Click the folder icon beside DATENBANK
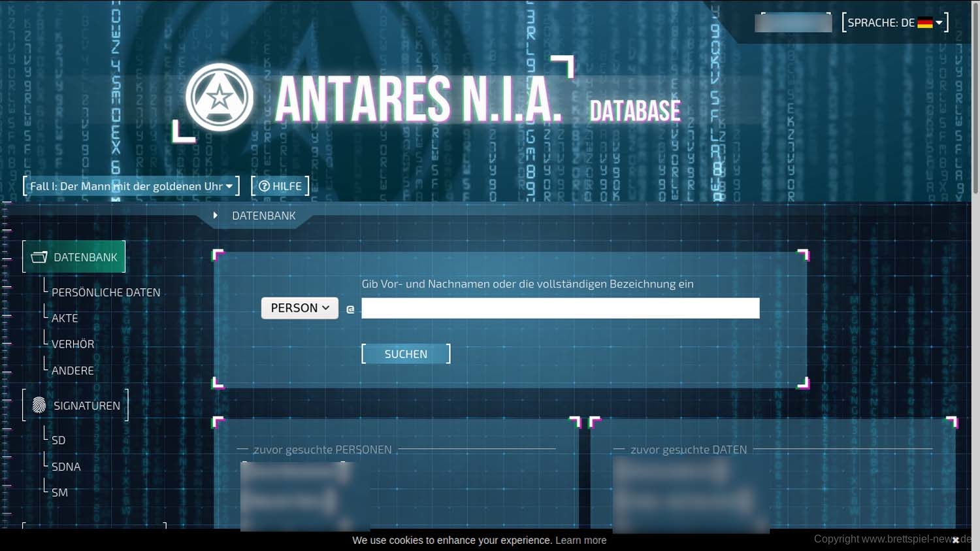This screenshot has width=980, height=551. pos(39,258)
